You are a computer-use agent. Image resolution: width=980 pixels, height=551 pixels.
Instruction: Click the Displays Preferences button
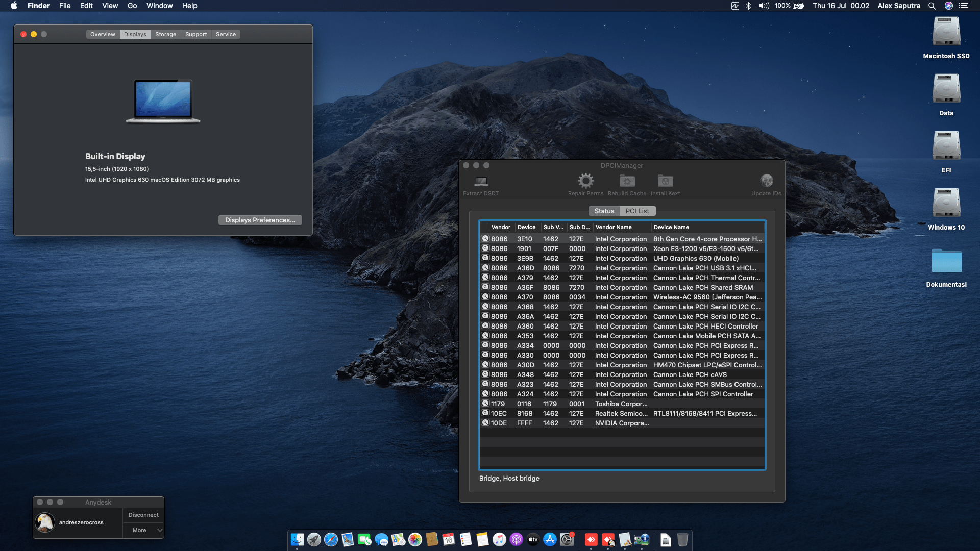[x=260, y=220]
